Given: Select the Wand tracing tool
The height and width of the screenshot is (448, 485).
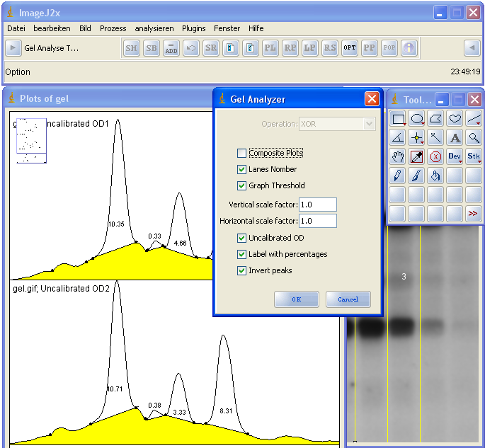Looking at the screenshot, I should [x=436, y=137].
